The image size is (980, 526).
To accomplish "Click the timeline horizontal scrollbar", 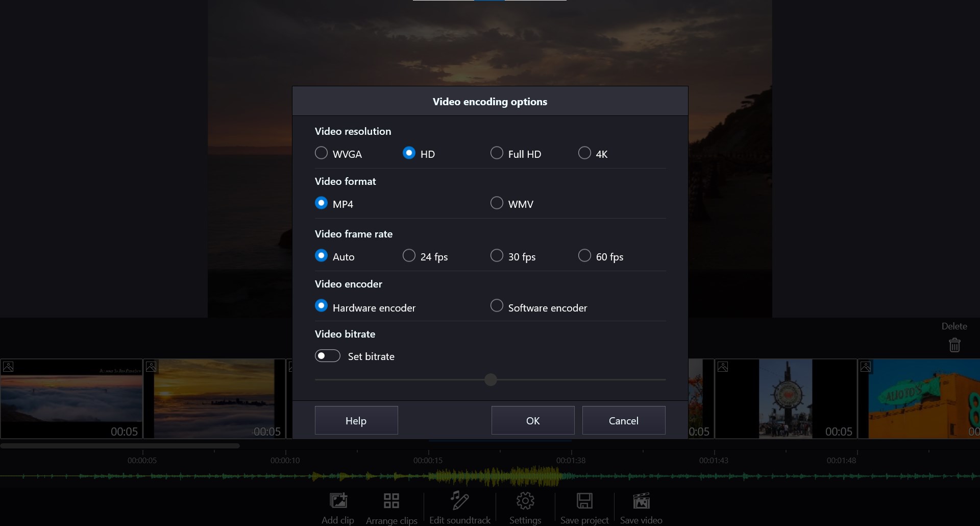I will pos(120,446).
